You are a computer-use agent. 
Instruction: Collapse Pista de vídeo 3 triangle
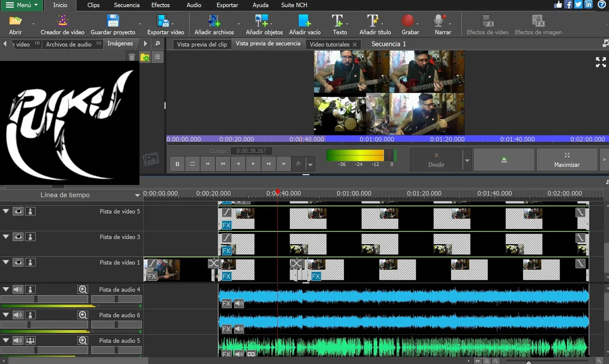point(6,236)
